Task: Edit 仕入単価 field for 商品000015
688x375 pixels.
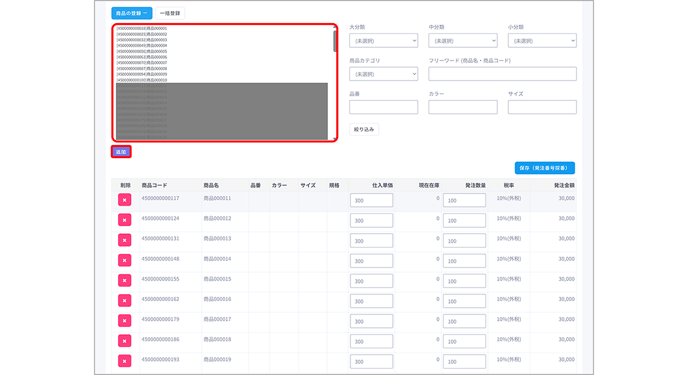Action: (x=371, y=281)
